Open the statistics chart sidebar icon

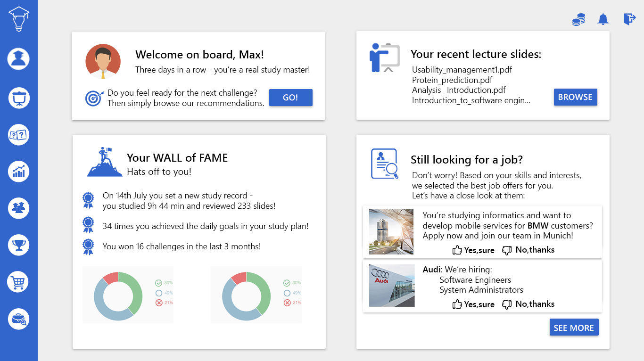tap(19, 172)
